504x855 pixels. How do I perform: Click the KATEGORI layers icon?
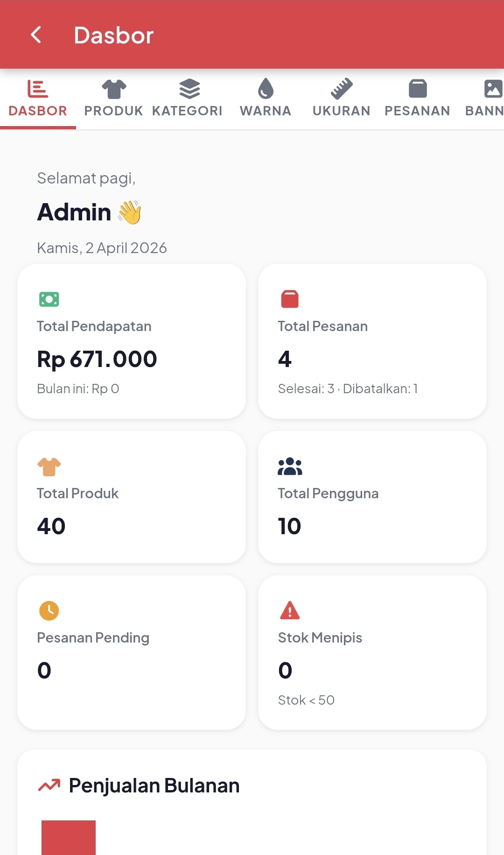[188, 88]
